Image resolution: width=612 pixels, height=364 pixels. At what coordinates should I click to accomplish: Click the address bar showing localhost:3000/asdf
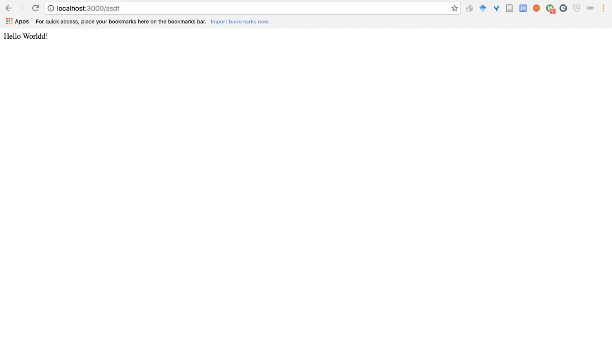tap(252, 8)
